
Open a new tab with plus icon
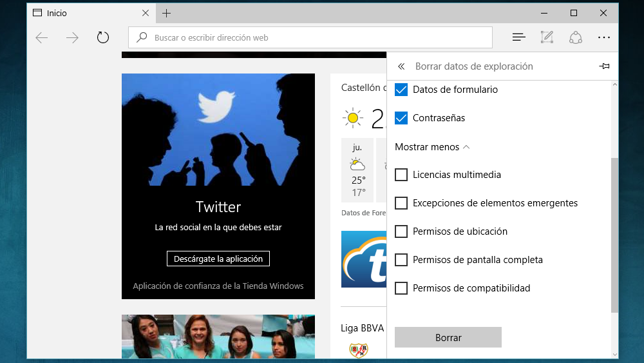pyautogui.click(x=166, y=13)
